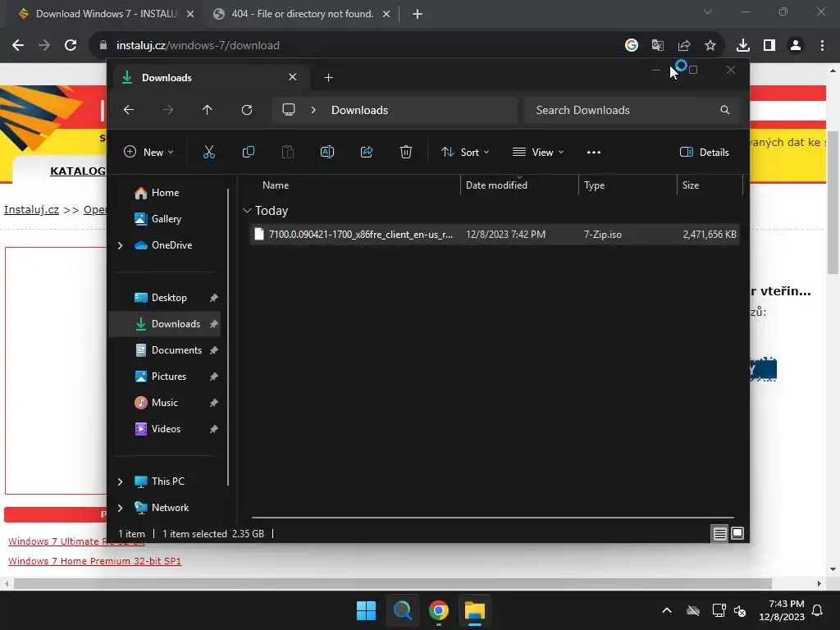Unpin Music pin icon in sidebar
The width and height of the screenshot is (840, 630).
[x=214, y=403]
